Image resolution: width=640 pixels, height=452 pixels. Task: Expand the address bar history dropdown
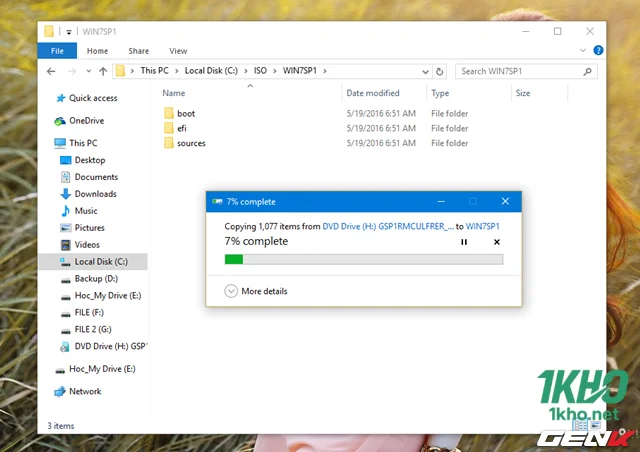[x=425, y=72]
